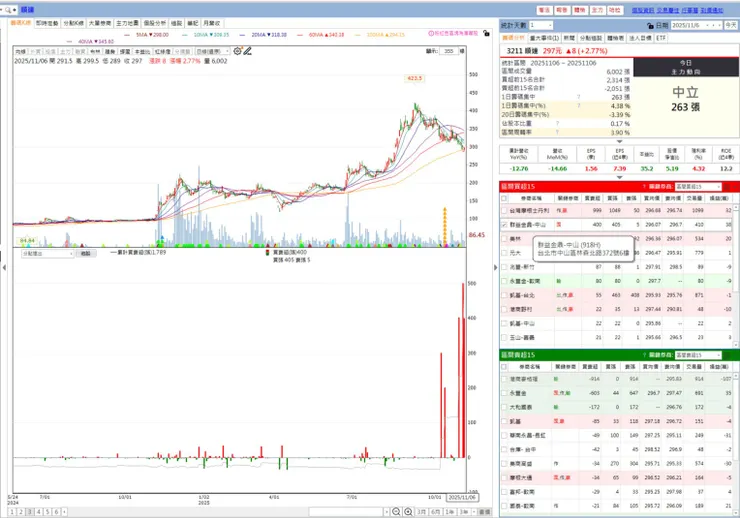Switch to the 即時走勢 tab
Screen dimensions: 740x518
click(x=47, y=23)
